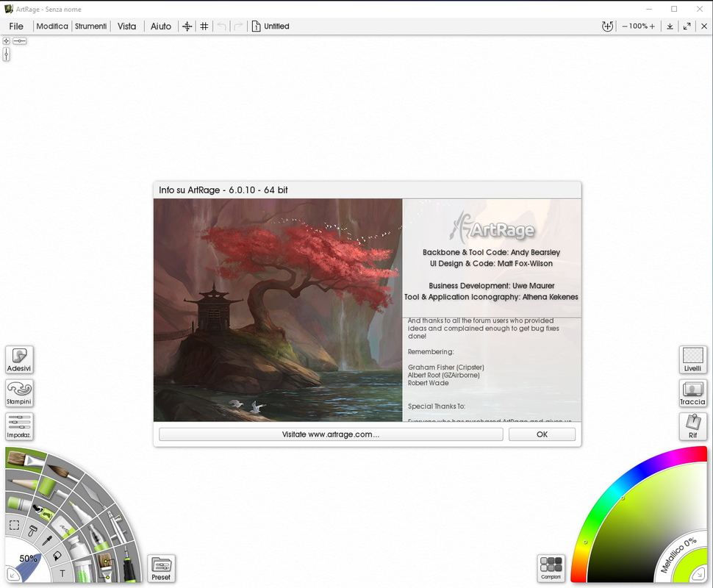Click the toolbar X to hide the menu bar
Image resolution: width=713 pixels, height=588 pixels.
click(x=704, y=26)
